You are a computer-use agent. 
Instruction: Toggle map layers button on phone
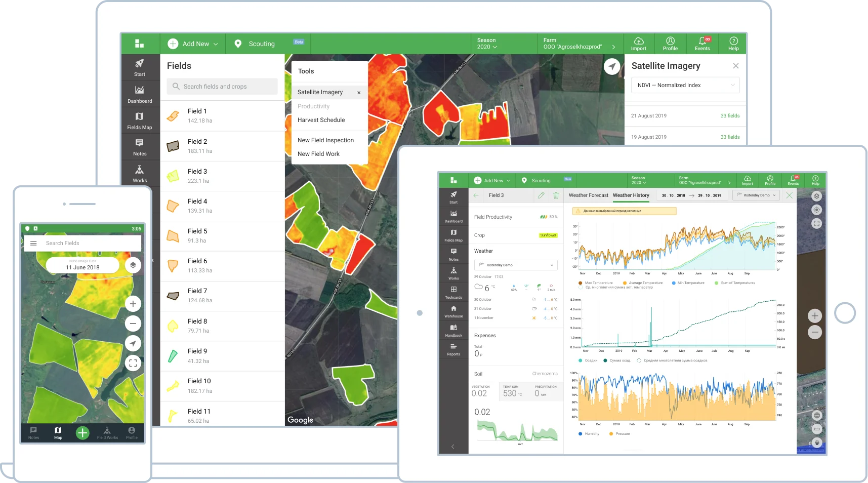click(x=133, y=265)
